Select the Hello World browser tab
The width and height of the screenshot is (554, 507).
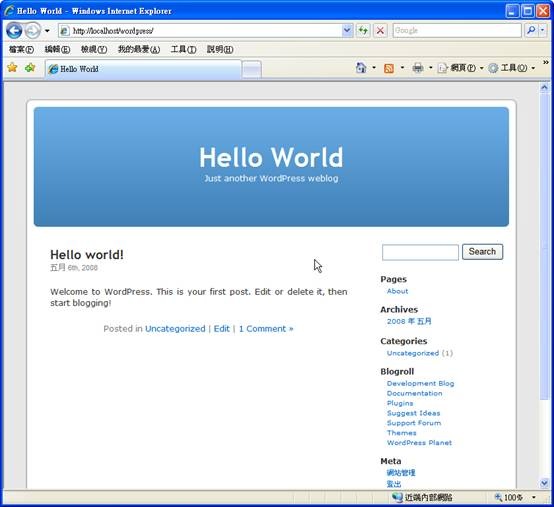(143, 69)
